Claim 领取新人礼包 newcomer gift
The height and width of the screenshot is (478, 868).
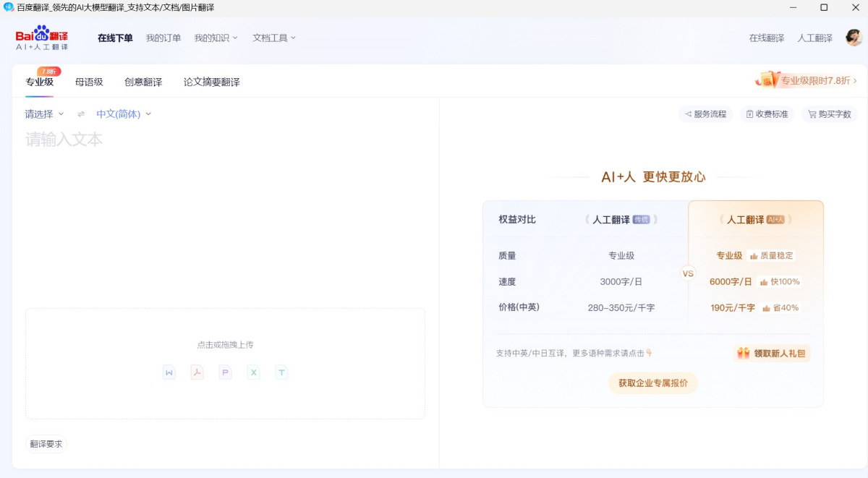point(771,353)
